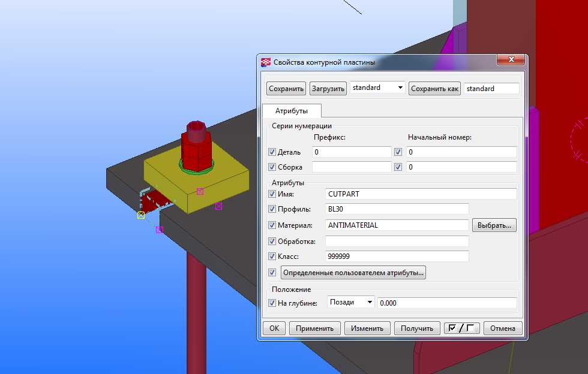The image size is (588, 374).
Task: Click the empty Обработка input field
Action: coord(397,242)
